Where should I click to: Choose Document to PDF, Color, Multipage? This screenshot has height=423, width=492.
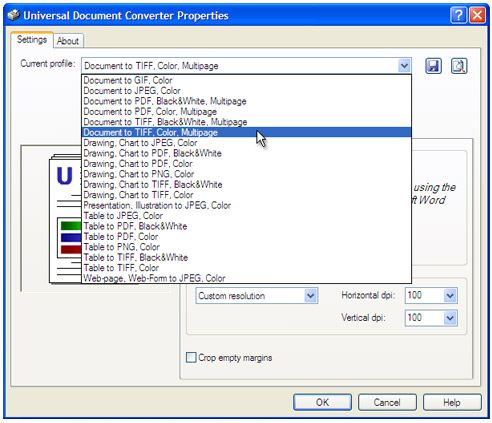246,112
